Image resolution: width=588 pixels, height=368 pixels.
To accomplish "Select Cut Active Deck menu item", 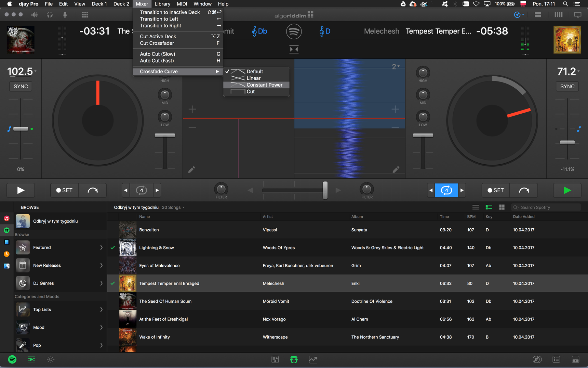I will pyautogui.click(x=178, y=36).
